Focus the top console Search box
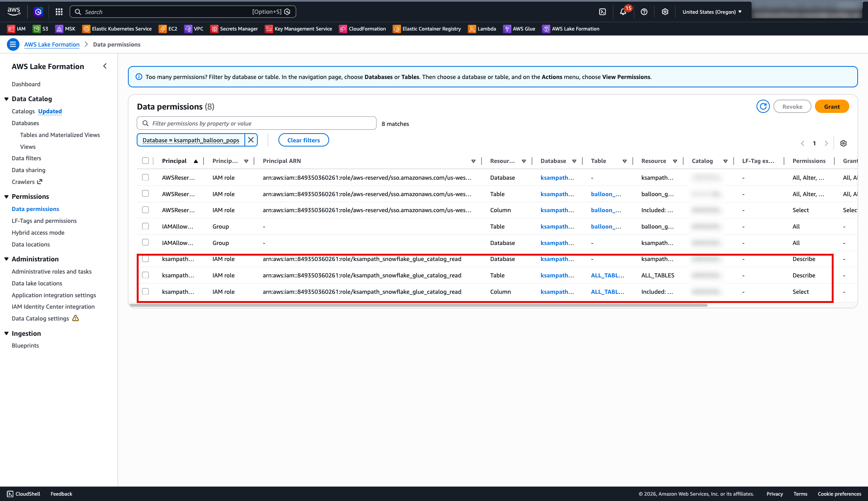 tap(183, 12)
